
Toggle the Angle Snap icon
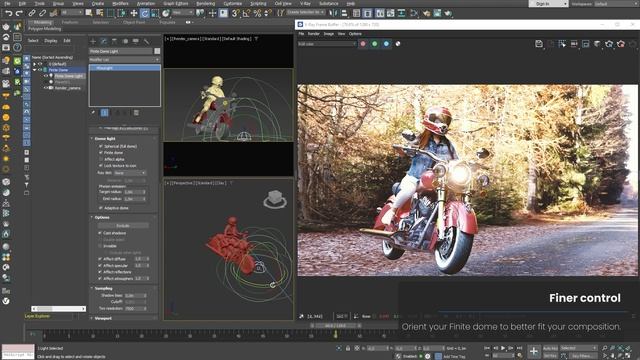point(246,13)
